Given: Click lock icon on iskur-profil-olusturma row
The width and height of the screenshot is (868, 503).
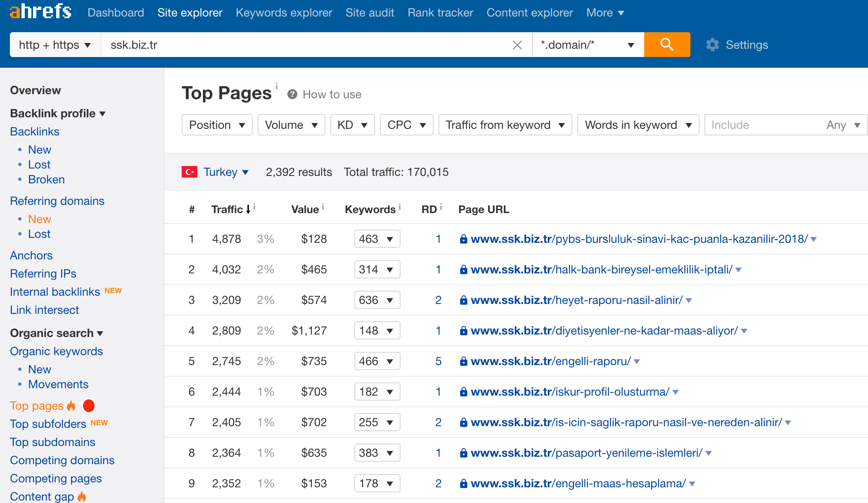Looking at the screenshot, I should 464,392.
